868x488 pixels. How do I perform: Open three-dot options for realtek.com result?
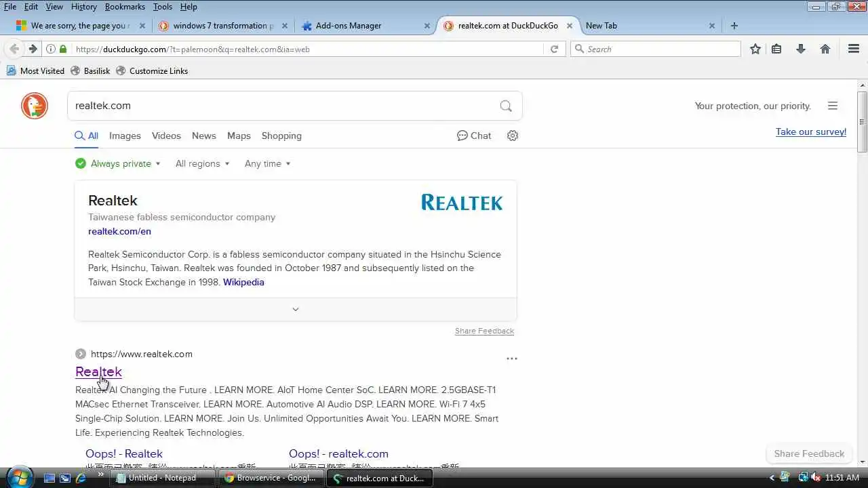pyautogui.click(x=512, y=359)
